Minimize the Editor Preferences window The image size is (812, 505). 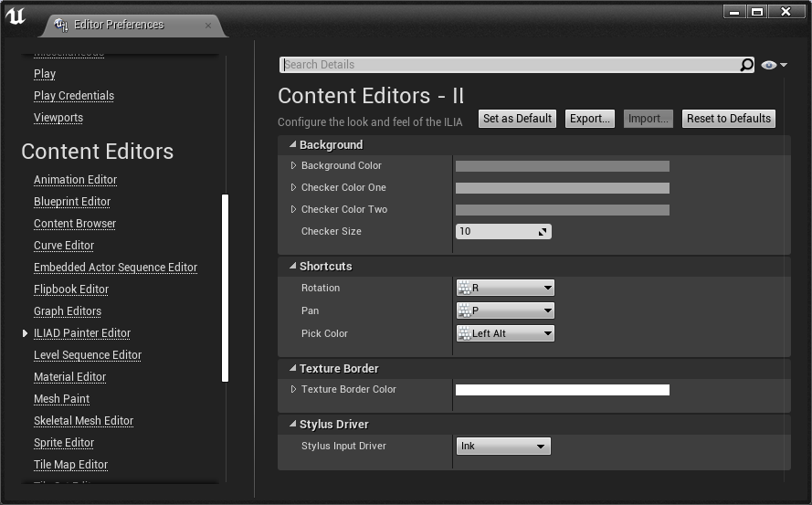pos(734,11)
